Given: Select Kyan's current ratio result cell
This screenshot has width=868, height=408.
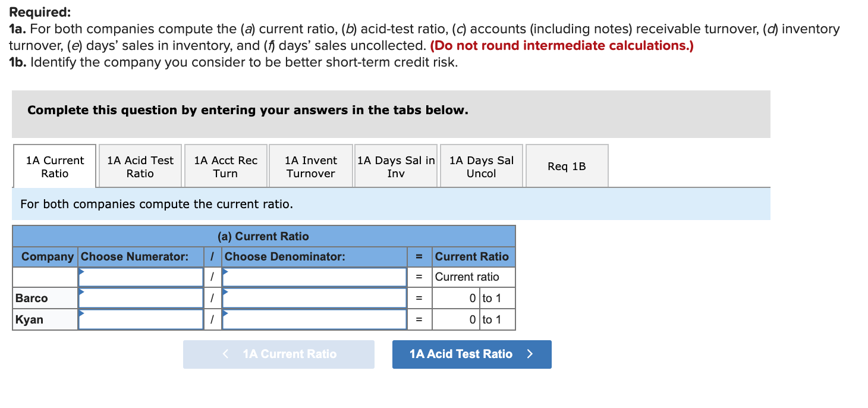Looking at the screenshot, I should (x=456, y=319).
